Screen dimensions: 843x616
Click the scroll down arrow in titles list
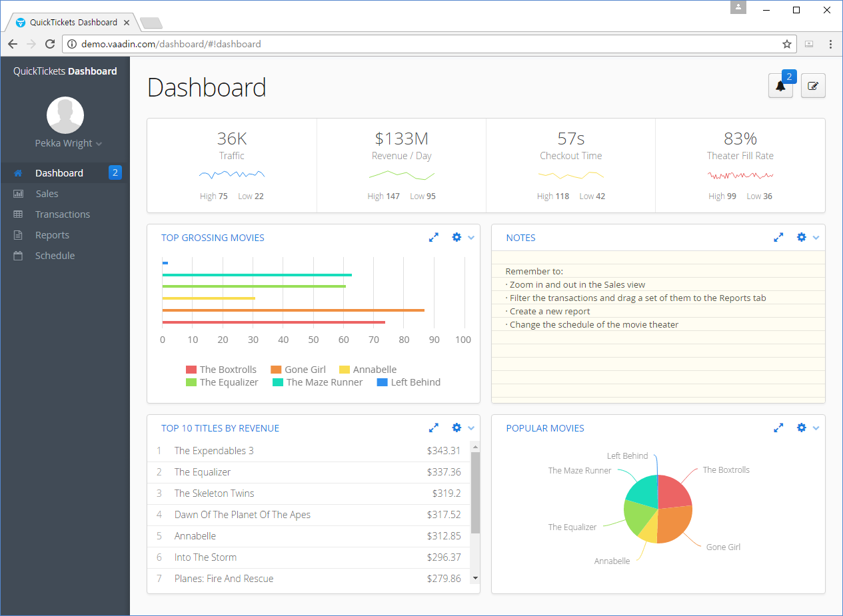(475, 578)
